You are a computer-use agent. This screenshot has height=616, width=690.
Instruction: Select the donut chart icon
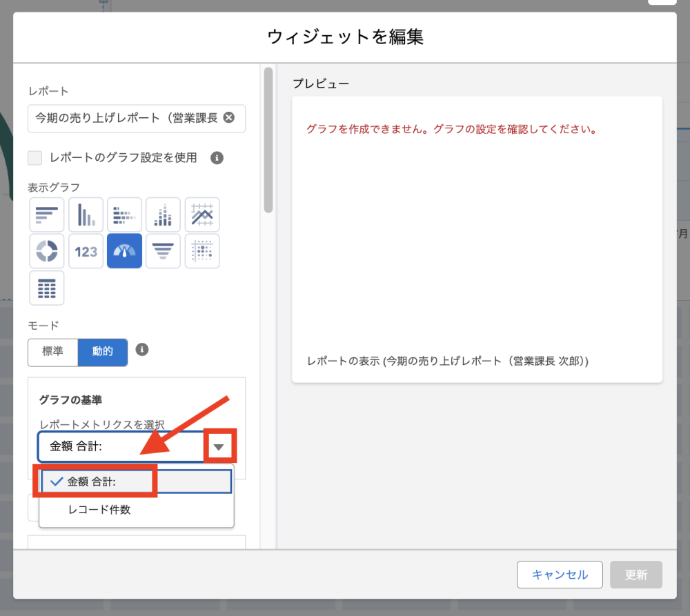(47, 251)
